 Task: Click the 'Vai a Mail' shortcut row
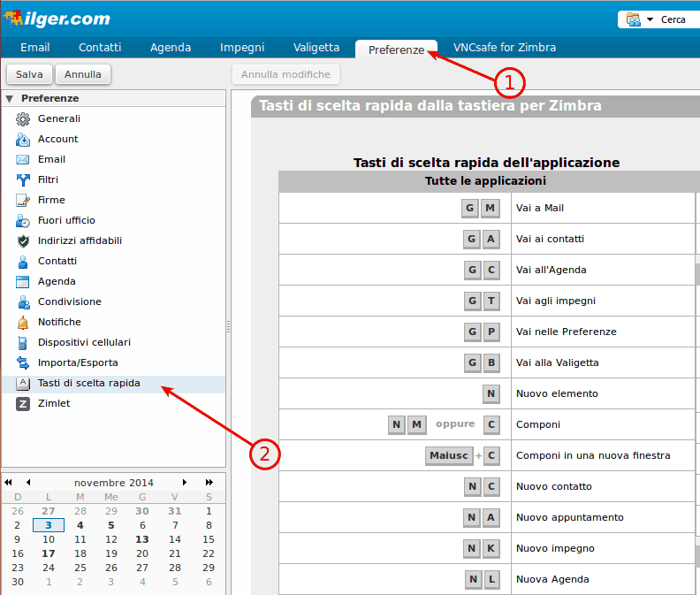(x=487, y=208)
